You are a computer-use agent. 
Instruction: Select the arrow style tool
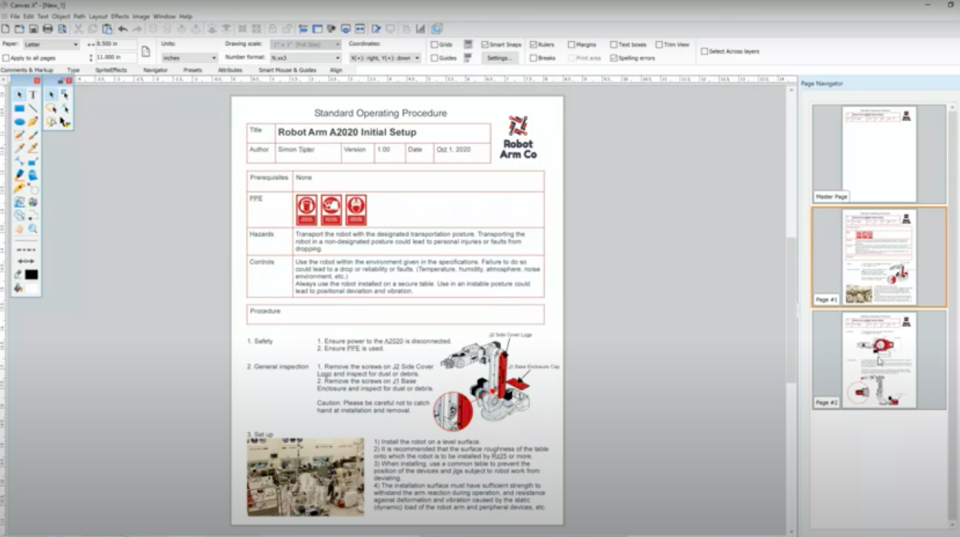point(26,261)
